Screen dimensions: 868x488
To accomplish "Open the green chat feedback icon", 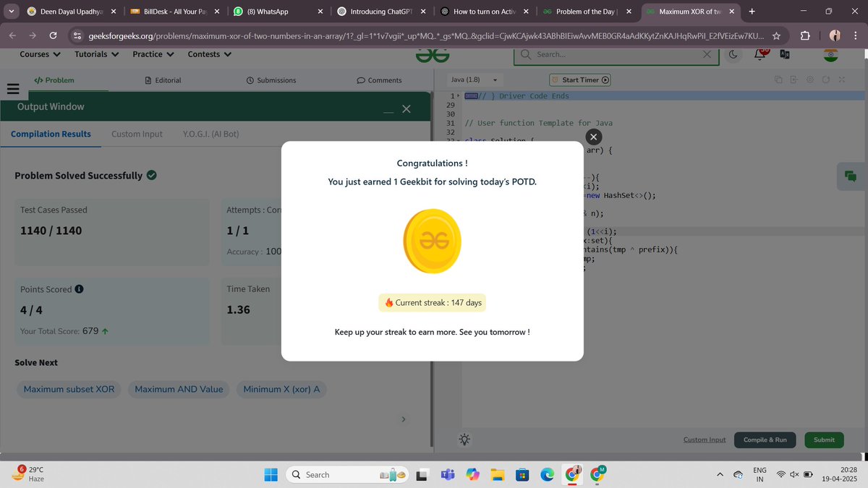I will tap(851, 176).
